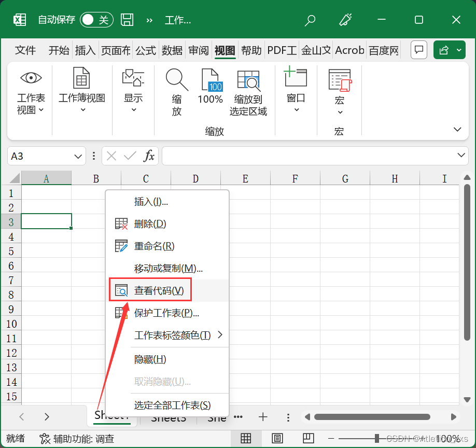Click the 辅助功能: 调查 status item
476x448 pixels.
pyautogui.click(x=77, y=439)
